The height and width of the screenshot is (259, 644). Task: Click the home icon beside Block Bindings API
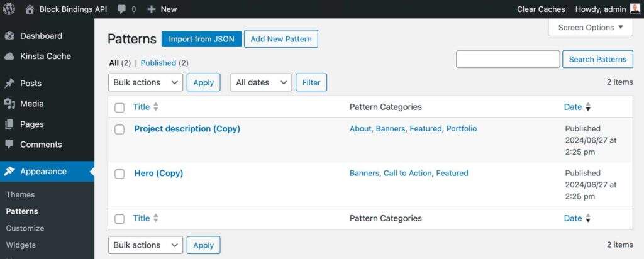click(30, 9)
